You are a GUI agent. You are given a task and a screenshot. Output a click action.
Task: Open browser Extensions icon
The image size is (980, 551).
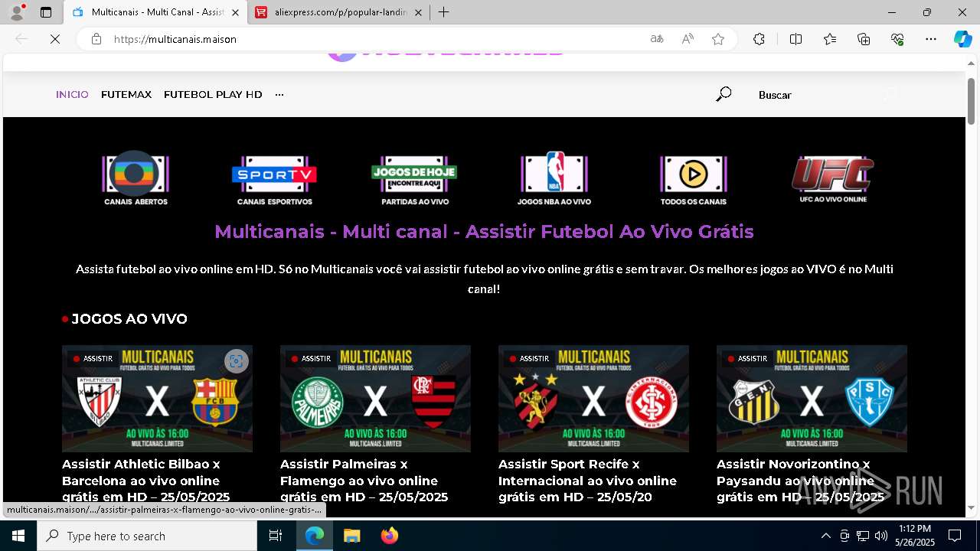click(x=759, y=39)
